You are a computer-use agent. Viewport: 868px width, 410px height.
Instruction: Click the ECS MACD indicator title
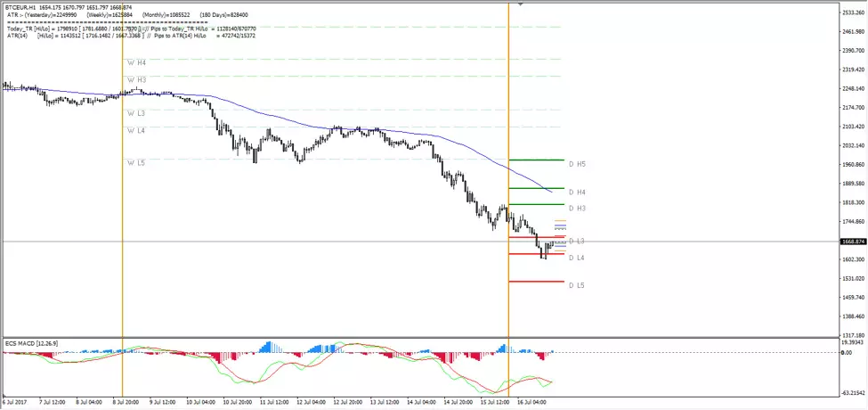coord(31,344)
